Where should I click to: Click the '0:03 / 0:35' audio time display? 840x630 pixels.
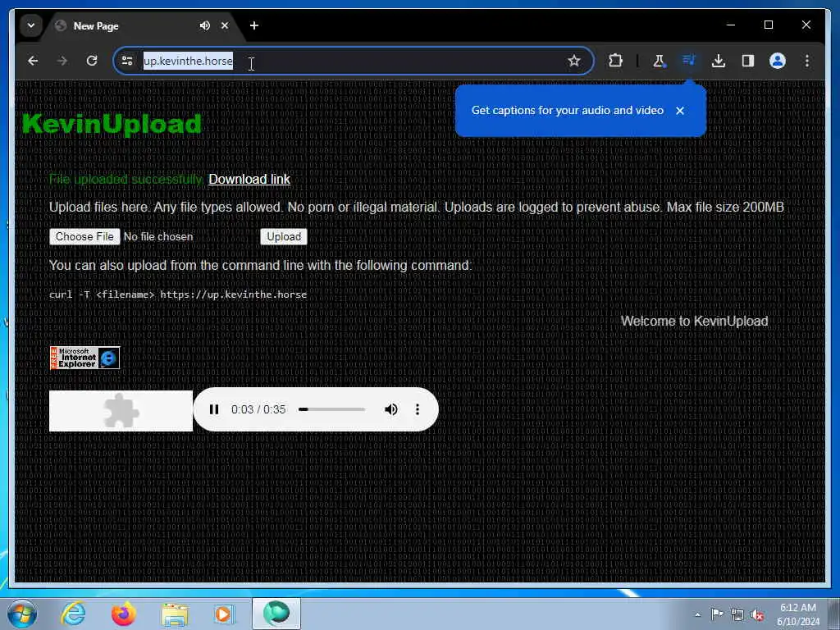(258, 410)
